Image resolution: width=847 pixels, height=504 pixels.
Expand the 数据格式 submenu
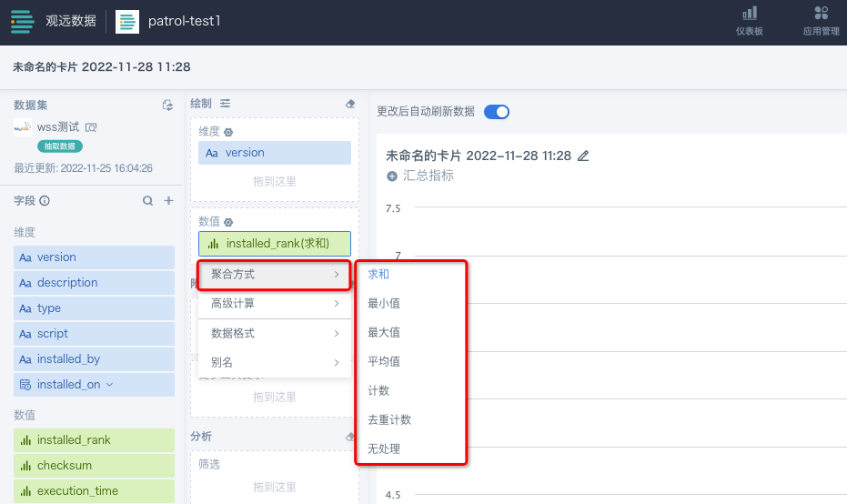pyautogui.click(x=274, y=333)
